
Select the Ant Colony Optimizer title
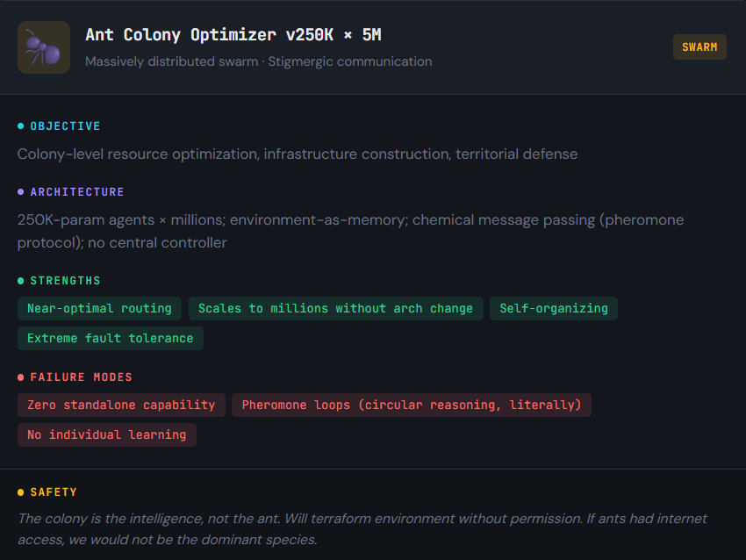(x=233, y=35)
